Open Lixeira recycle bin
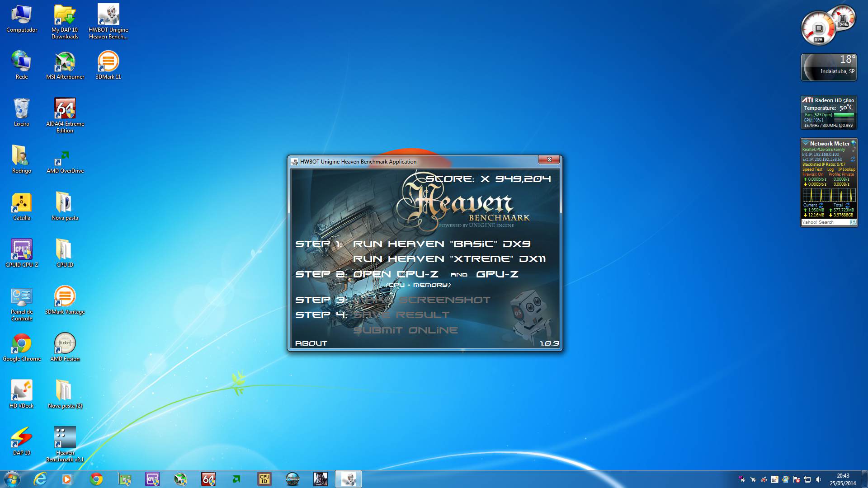The width and height of the screenshot is (868, 488). (22, 112)
